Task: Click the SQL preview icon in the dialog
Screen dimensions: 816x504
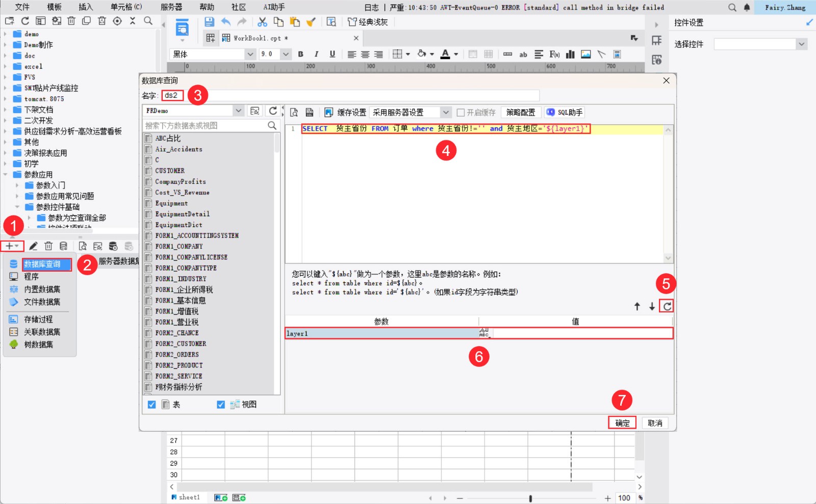Action: tap(294, 112)
